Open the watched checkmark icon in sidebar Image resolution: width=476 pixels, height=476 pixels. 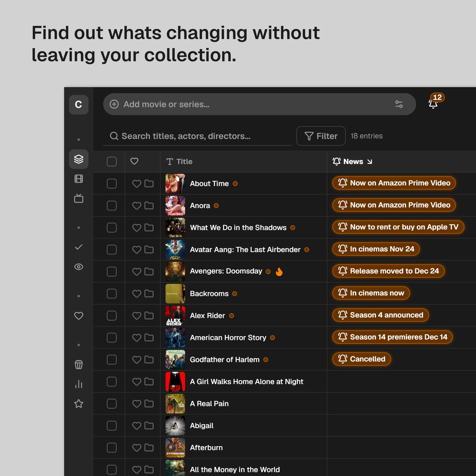click(x=79, y=247)
